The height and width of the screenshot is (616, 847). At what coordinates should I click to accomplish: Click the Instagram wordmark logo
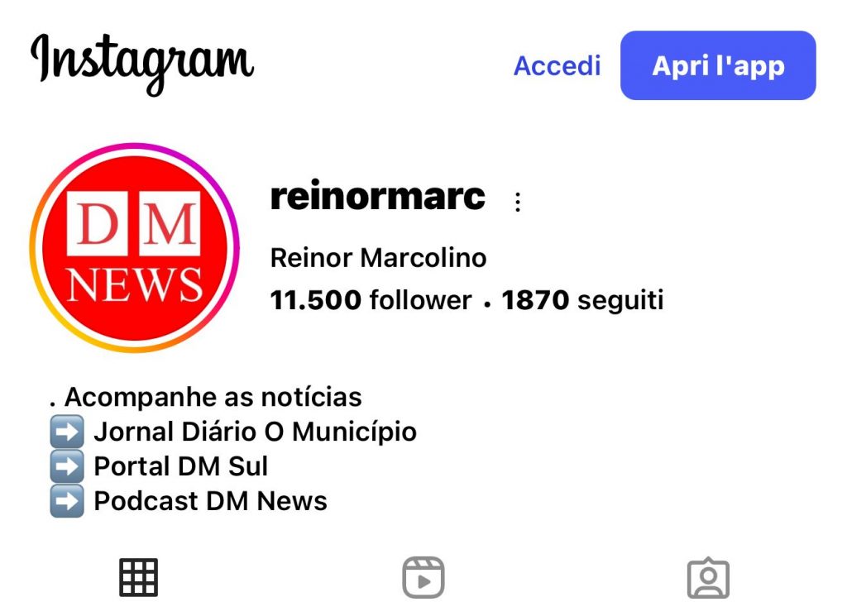click(x=142, y=64)
